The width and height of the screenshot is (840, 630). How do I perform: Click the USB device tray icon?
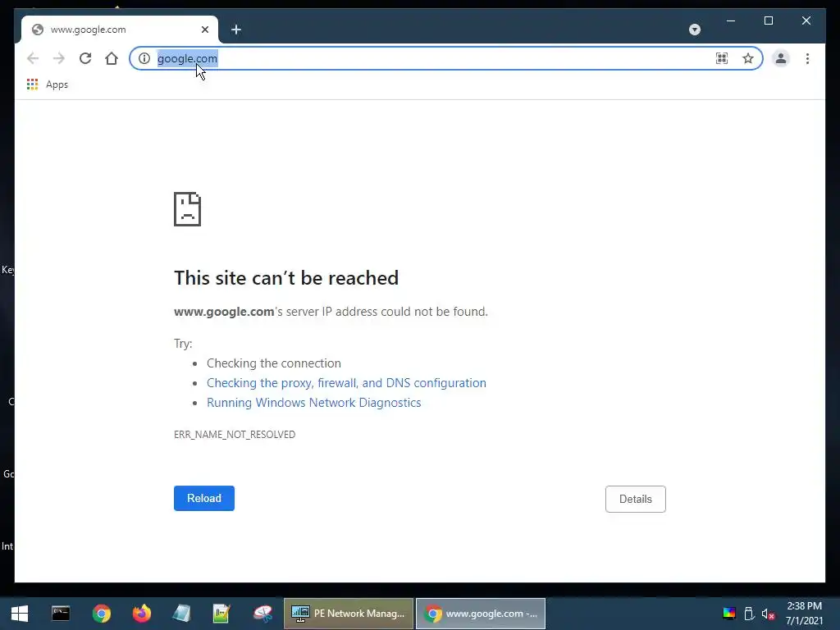click(x=749, y=614)
